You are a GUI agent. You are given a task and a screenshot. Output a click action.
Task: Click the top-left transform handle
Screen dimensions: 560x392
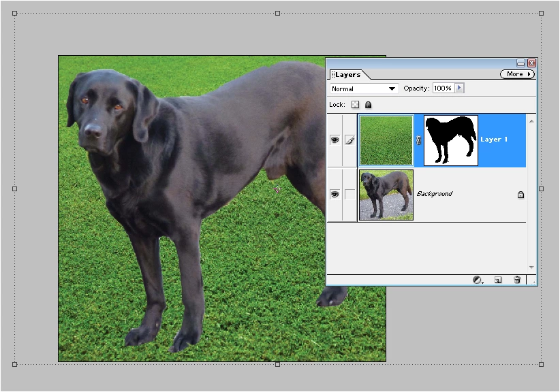click(14, 13)
